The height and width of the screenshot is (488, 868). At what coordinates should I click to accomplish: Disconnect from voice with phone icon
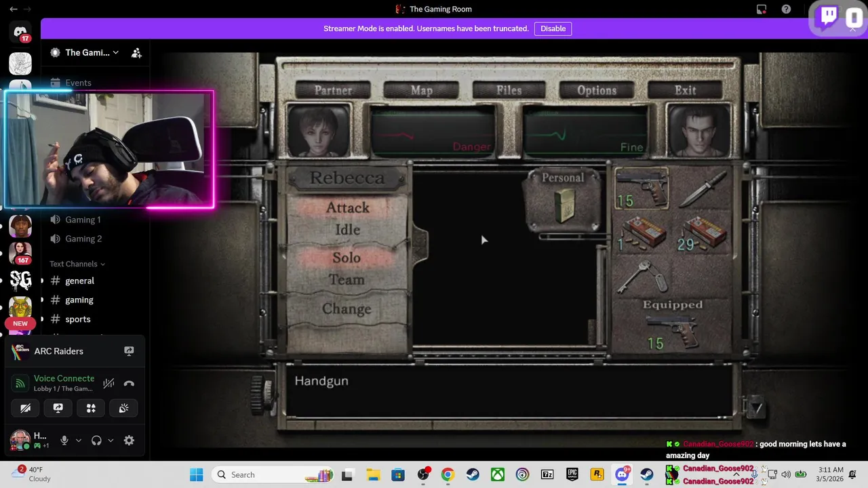click(129, 384)
